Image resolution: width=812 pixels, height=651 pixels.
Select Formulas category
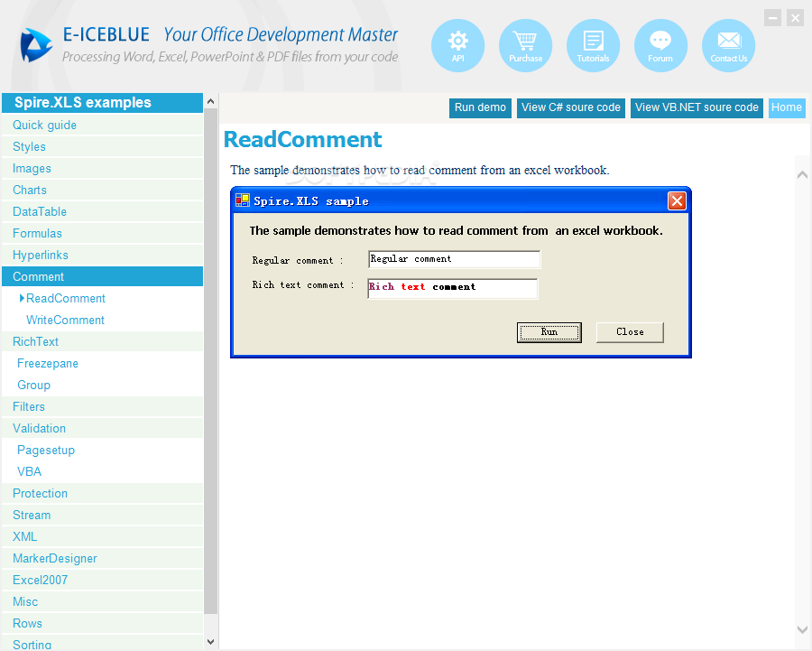[103, 234]
